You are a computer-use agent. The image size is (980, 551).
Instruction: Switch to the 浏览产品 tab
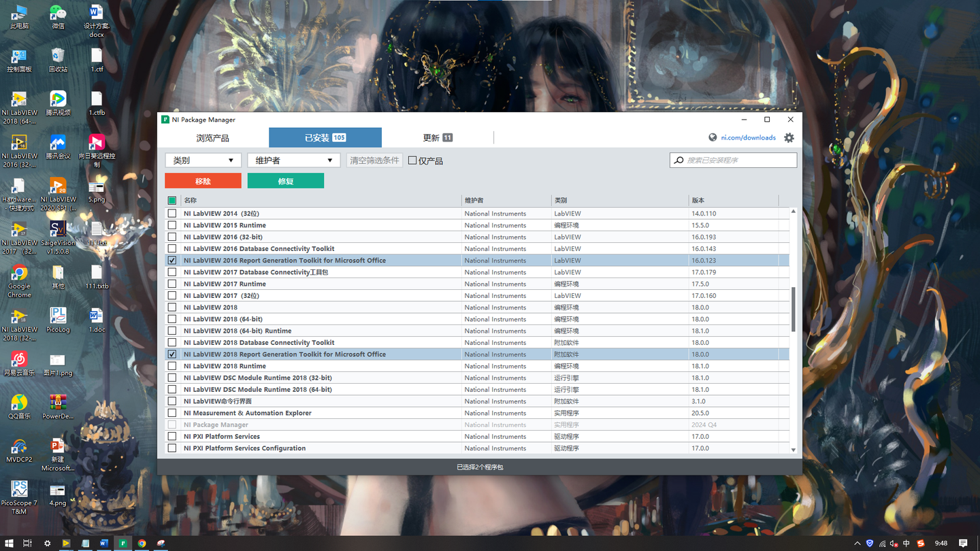pyautogui.click(x=212, y=137)
